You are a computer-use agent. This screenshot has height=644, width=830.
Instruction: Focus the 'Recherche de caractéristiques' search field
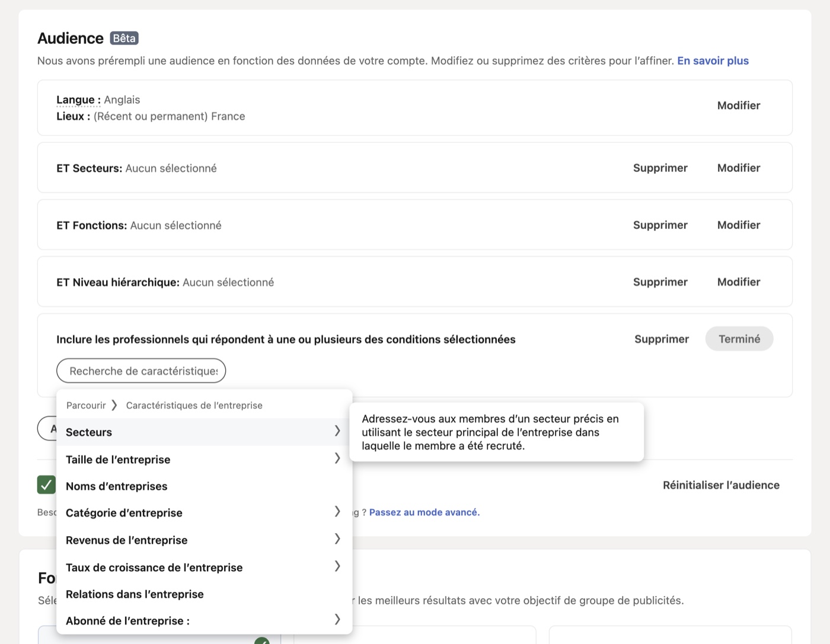(x=141, y=371)
